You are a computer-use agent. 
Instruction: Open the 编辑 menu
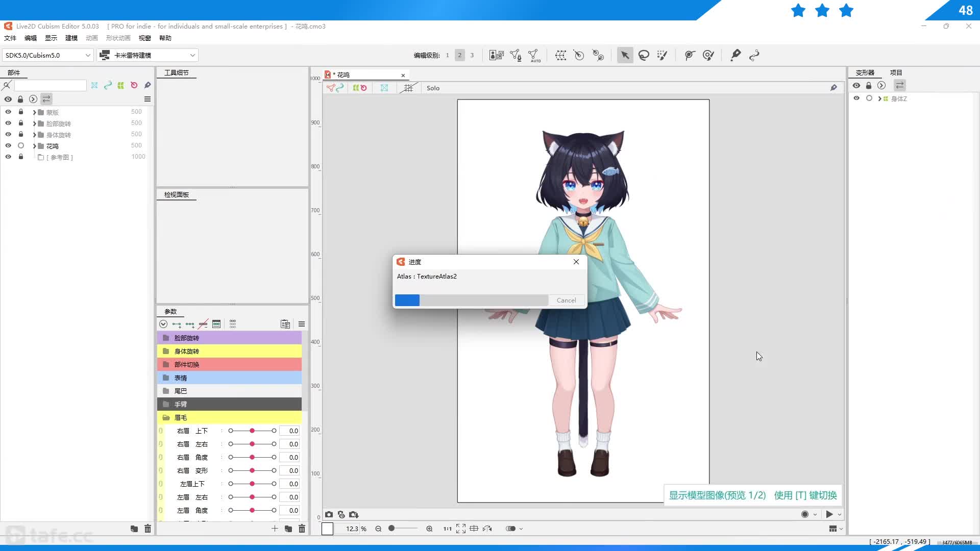[x=31, y=38]
